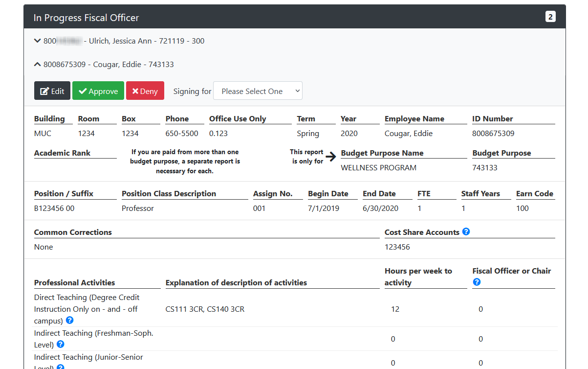This screenshot has width=588, height=369.
Task: Click the phone number 650-5500
Action: coord(182,134)
